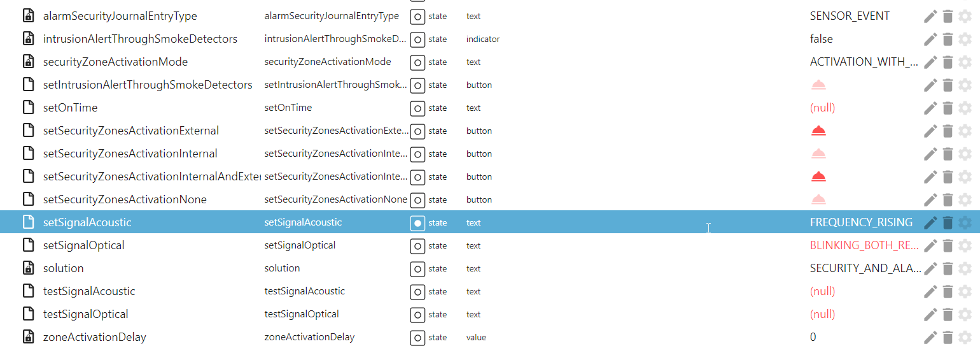Delete setSecurityZonesActivationExternal using trash icon

tap(948, 131)
